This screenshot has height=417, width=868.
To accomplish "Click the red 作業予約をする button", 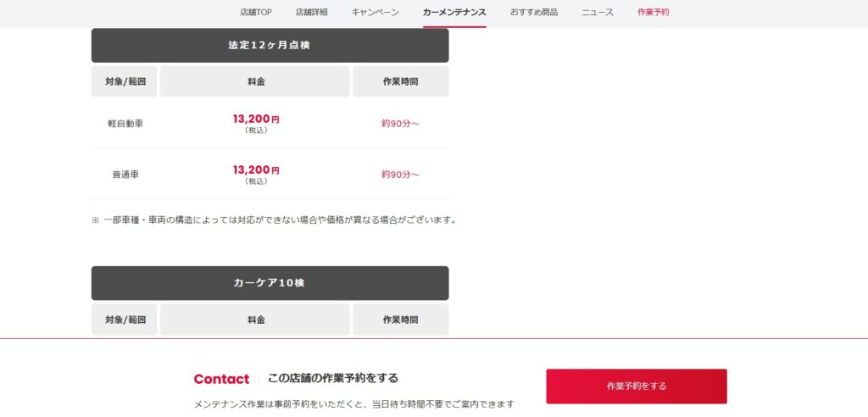I will point(637,386).
